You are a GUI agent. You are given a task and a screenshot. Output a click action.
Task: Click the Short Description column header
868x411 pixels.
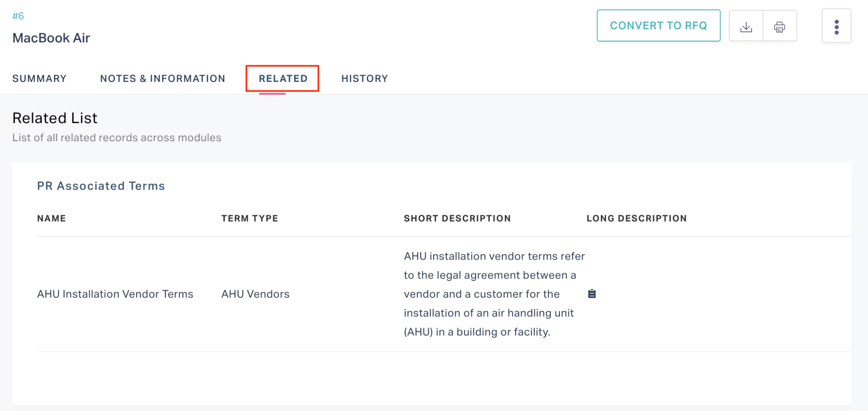457,218
